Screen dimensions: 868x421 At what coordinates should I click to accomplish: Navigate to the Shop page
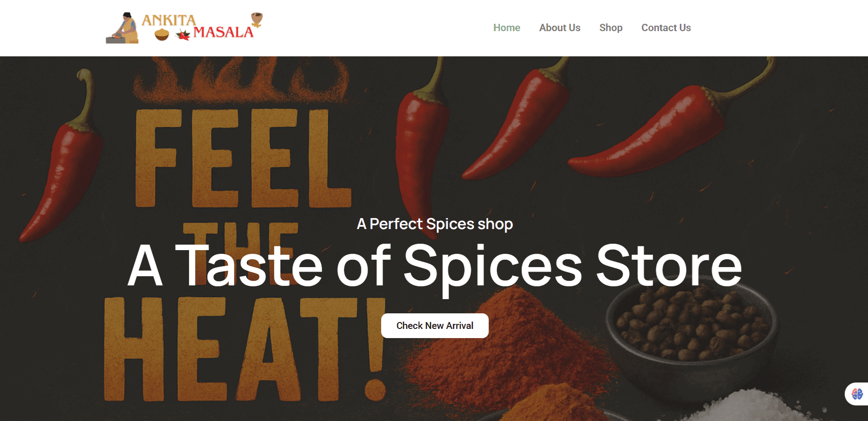pyautogui.click(x=611, y=28)
